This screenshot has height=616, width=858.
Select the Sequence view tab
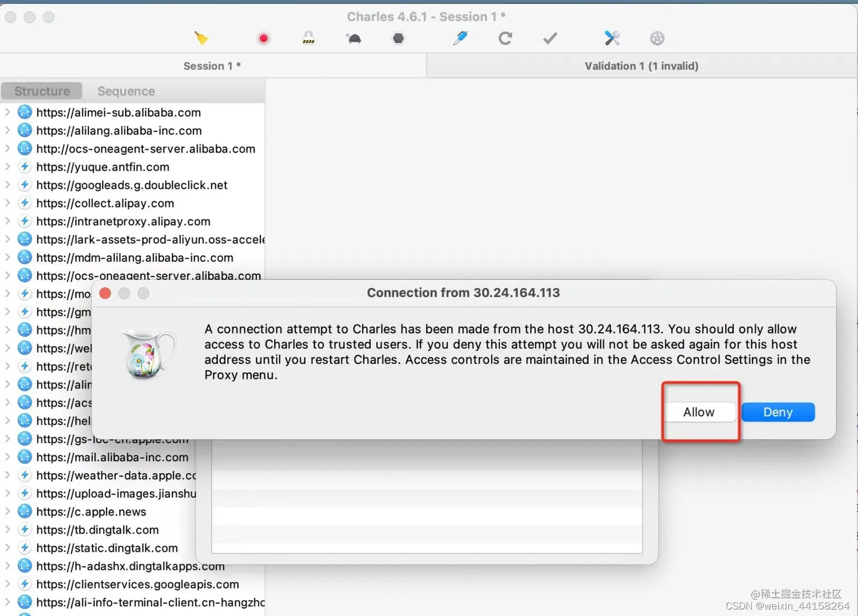pos(126,91)
